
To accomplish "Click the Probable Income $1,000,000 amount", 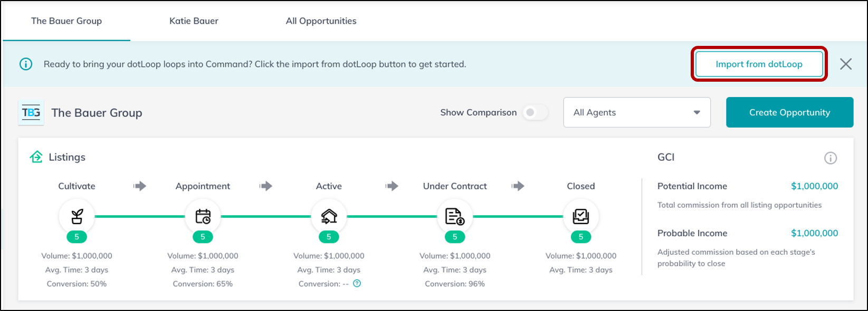I will pyautogui.click(x=814, y=233).
